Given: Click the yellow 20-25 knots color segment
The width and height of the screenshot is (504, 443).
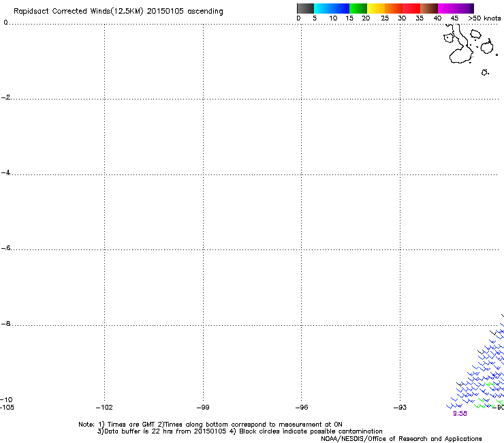Looking at the screenshot, I should [x=376, y=8].
